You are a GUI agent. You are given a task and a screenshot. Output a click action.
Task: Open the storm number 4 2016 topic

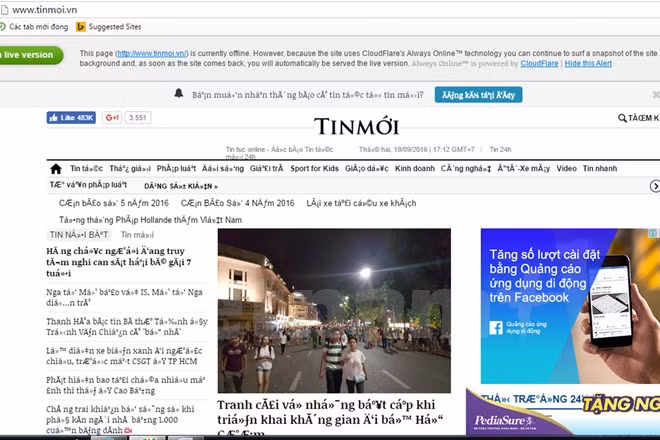(237, 203)
